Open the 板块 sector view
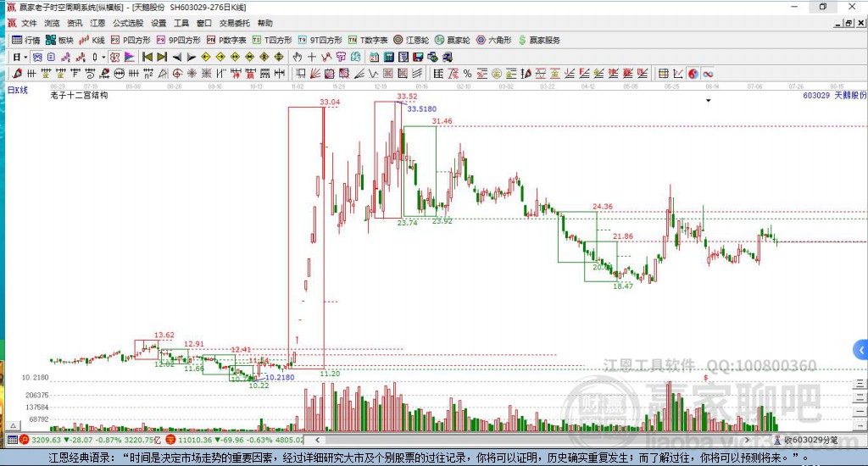868x466 pixels. tap(60, 40)
